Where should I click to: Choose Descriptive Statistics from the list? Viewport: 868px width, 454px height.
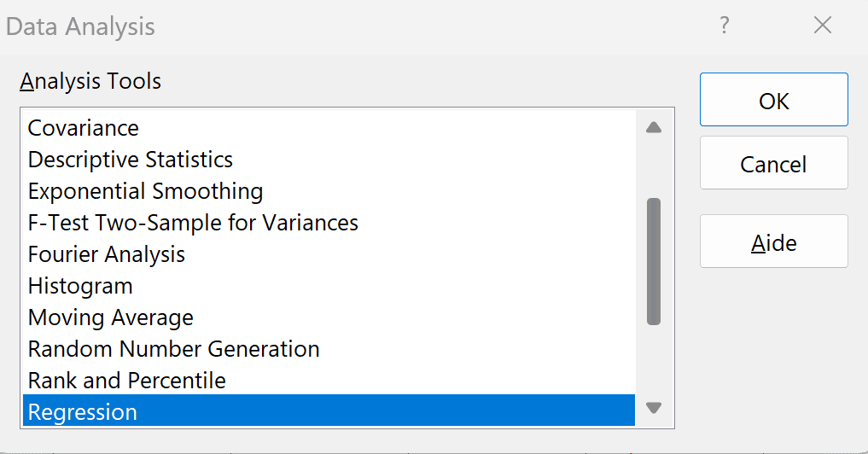pyautogui.click(x=130, y=160)
